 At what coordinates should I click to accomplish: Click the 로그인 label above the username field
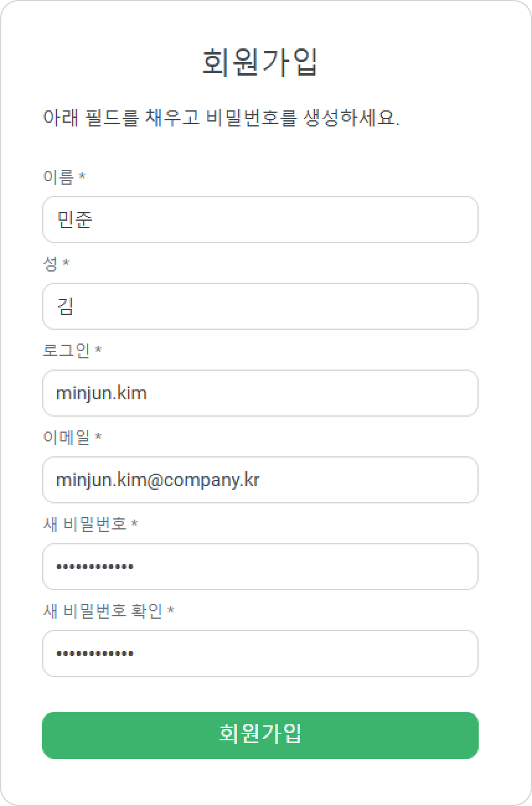pos(66,351)
